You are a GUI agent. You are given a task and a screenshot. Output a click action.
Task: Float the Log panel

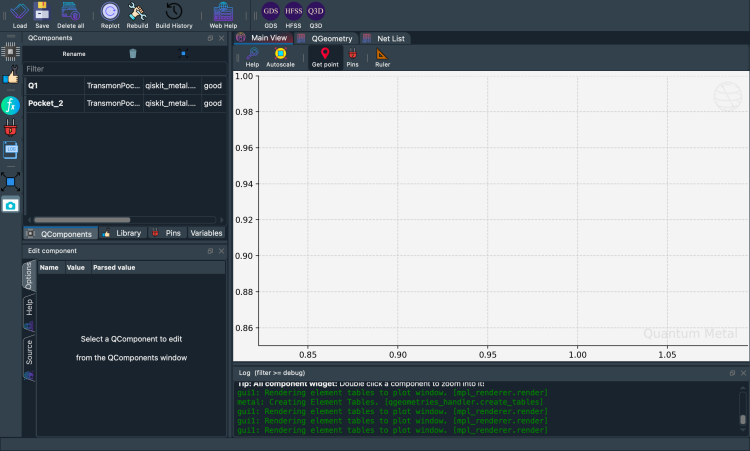tap(732, 373)
